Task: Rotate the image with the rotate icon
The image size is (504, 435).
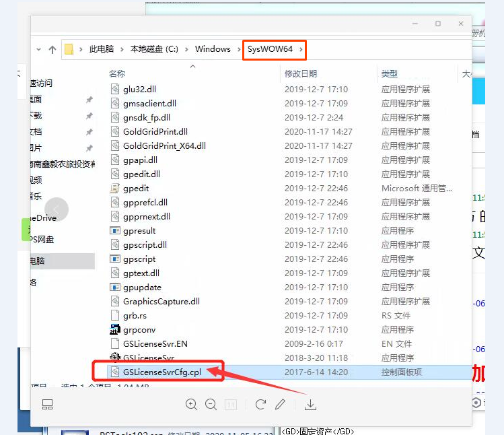Action: [260, 404]
